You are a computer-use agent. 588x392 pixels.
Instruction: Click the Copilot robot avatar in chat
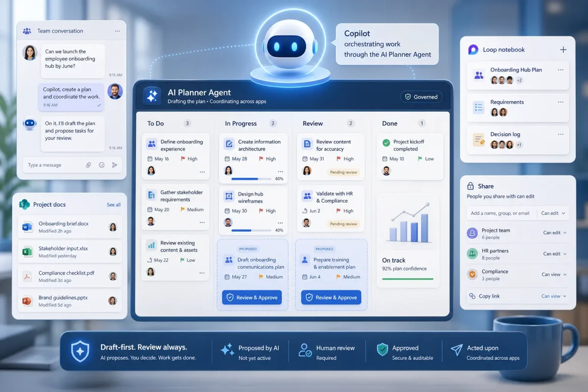(30, 124)
